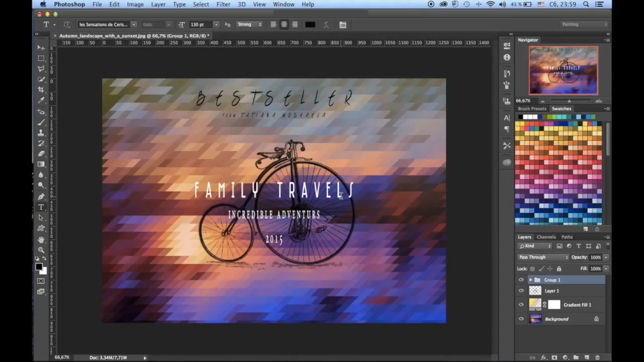Hide the Group 1 layer
The image size is (644, 362).
[521, 280]
